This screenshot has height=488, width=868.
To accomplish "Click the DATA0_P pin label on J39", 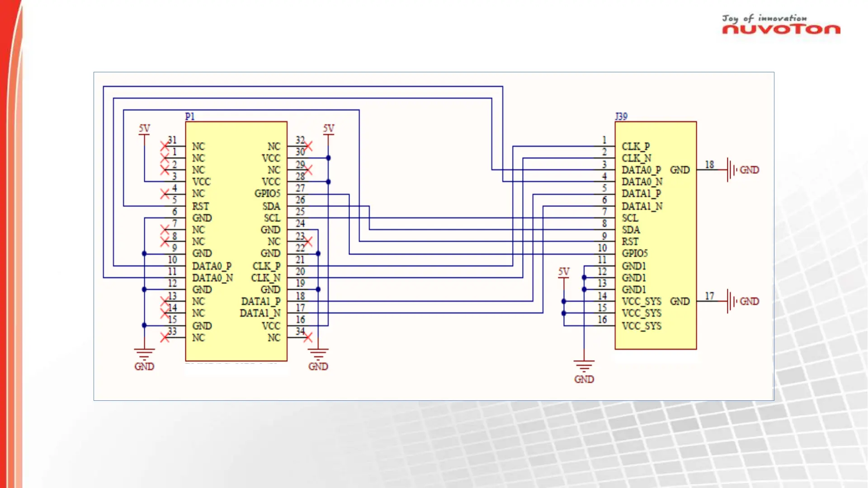I will tap(641, 170).
